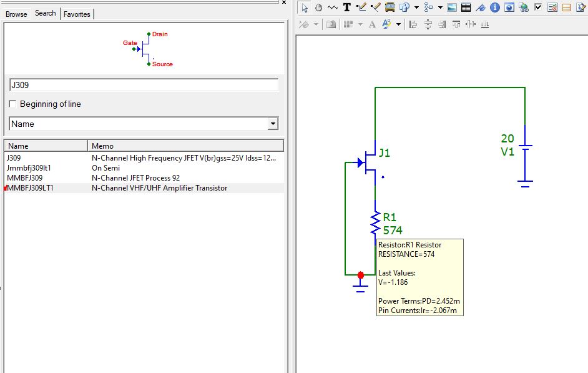Open the 'Name' search field dropdown
The width and height of the screenshot is (588, 373).
point(272,124)
